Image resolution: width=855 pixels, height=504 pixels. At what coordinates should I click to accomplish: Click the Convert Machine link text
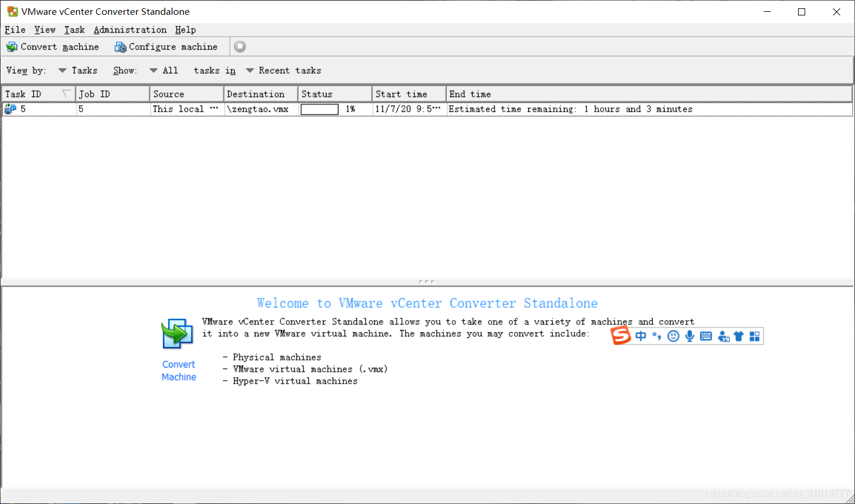[178, 371]
